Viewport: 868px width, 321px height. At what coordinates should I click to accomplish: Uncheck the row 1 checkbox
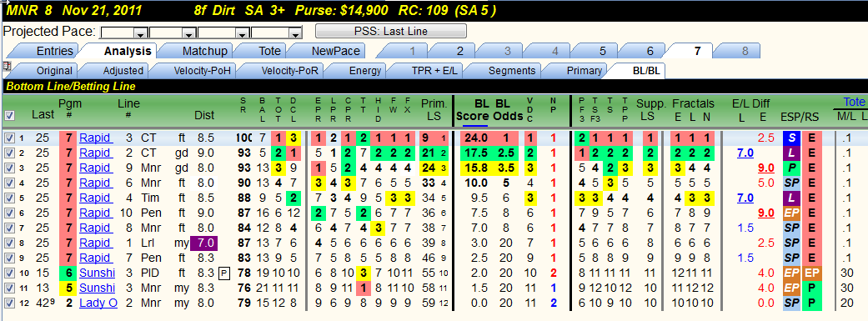8,138
